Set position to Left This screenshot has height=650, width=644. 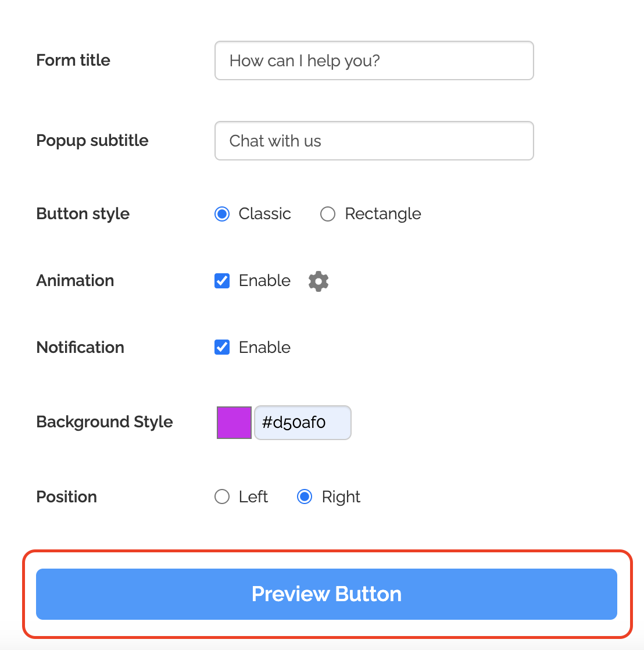(x=222, y=497)
